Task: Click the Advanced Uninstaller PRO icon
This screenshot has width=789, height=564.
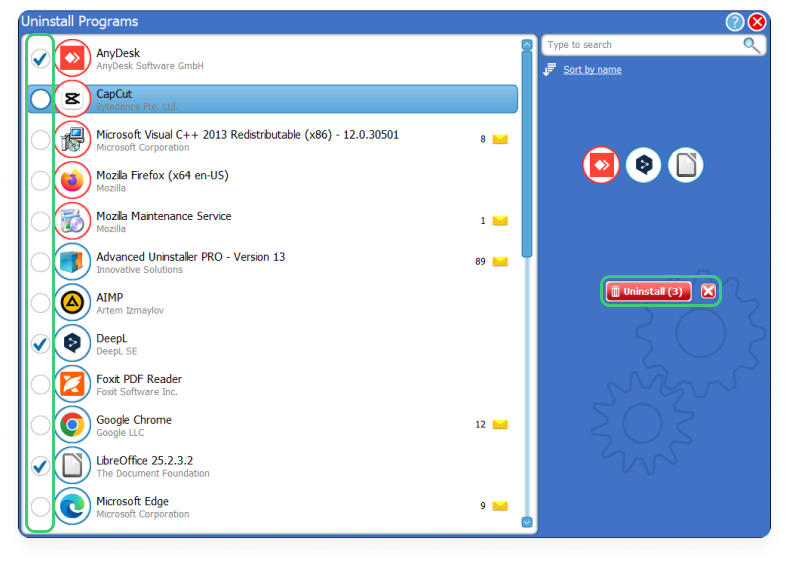Action: coord(72,262)
